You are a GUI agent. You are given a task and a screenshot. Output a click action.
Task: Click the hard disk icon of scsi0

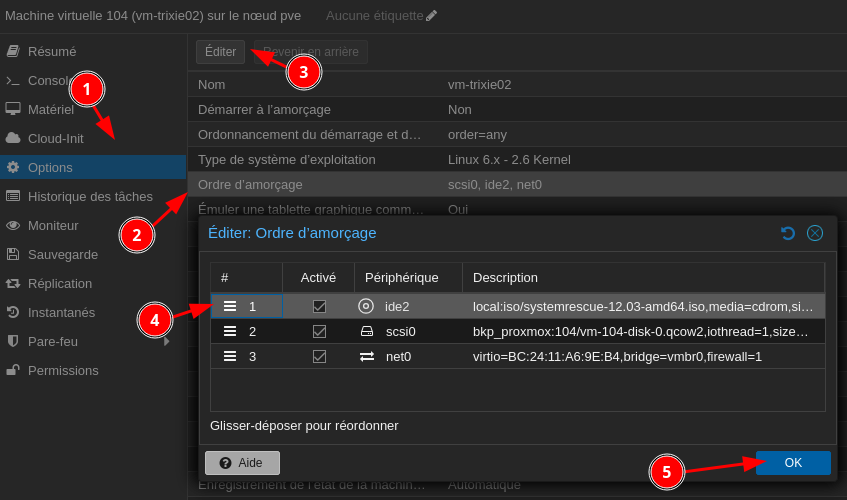(366, 331)
